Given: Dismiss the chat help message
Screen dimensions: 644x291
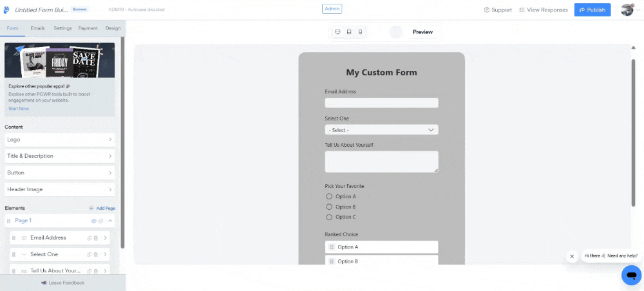Looking at the screenshot, I should [572, 256].
